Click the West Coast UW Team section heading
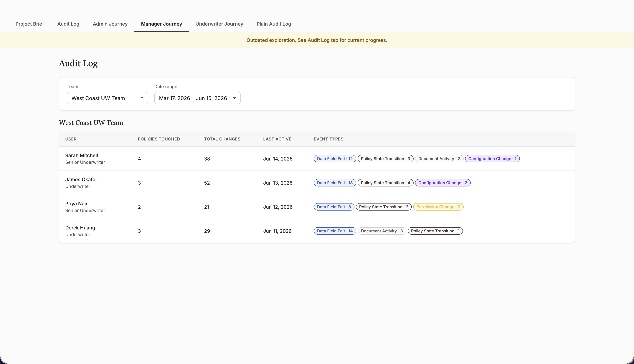The image size is (634, 364). [x=91, y=123]
